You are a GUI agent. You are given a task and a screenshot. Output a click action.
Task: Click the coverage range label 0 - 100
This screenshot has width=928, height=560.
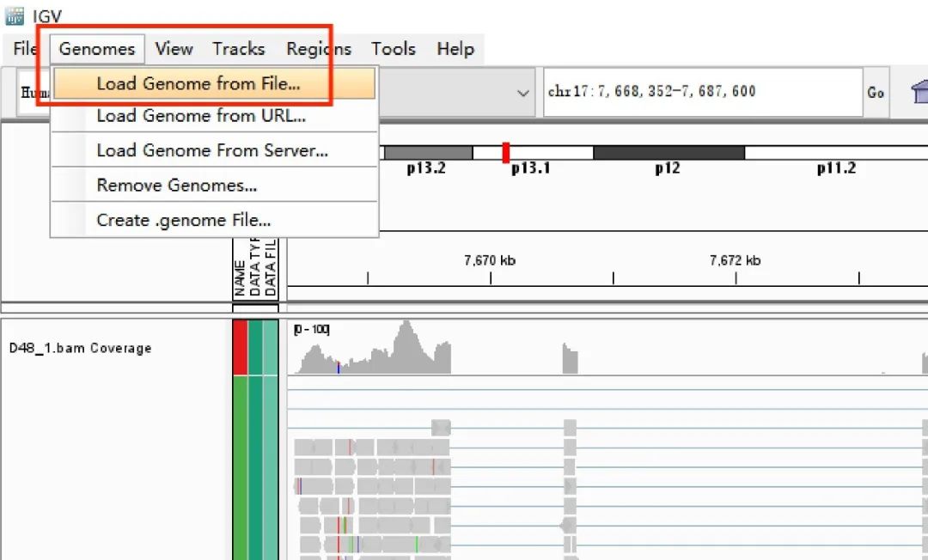tap(311, 329)
